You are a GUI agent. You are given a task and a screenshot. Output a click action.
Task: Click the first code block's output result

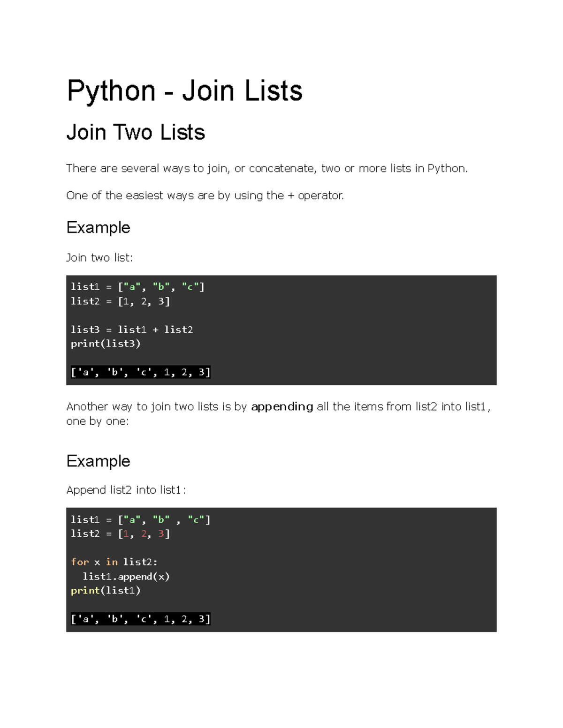(x=140, y=372)
